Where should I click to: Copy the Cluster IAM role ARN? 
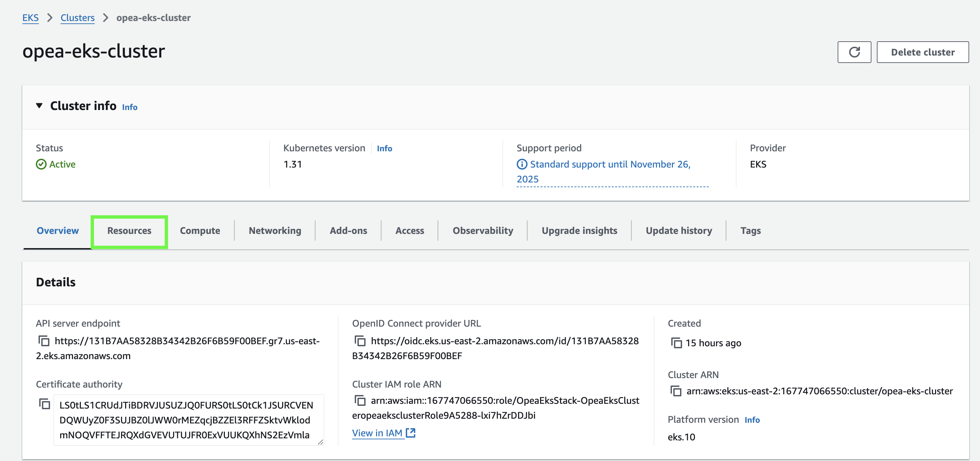(360, 400)
